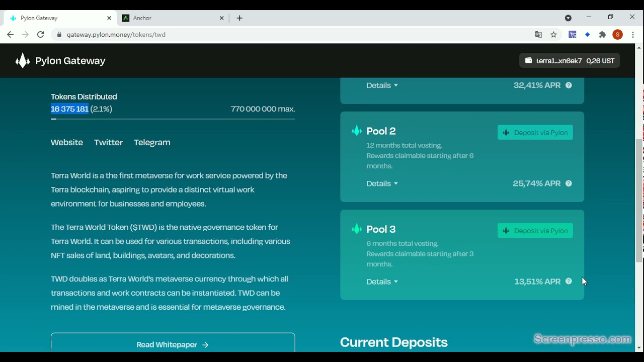Click the 25,74% APR value
This screenshot has height=362, width=644.
tap(536, 184)
